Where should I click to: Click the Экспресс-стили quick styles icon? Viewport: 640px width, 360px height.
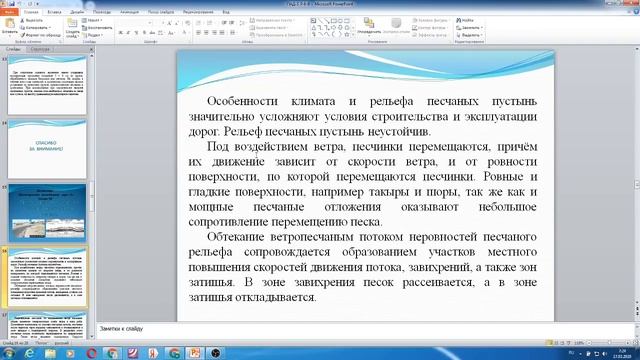(396, 23)
